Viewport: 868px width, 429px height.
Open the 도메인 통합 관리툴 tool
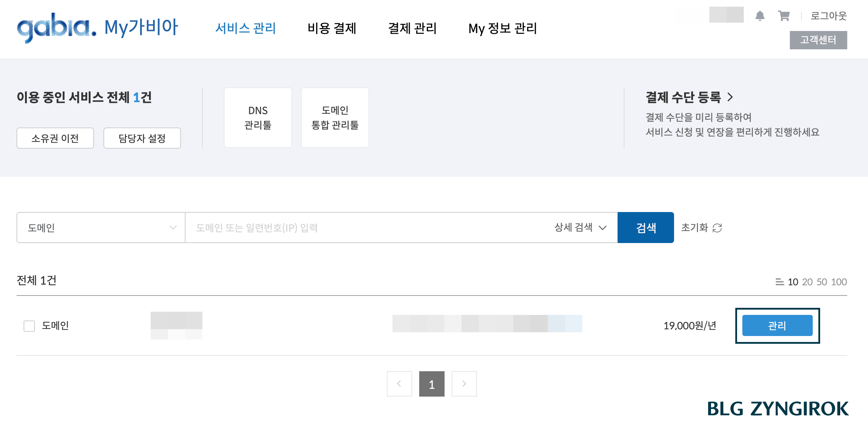click(334, 117)
